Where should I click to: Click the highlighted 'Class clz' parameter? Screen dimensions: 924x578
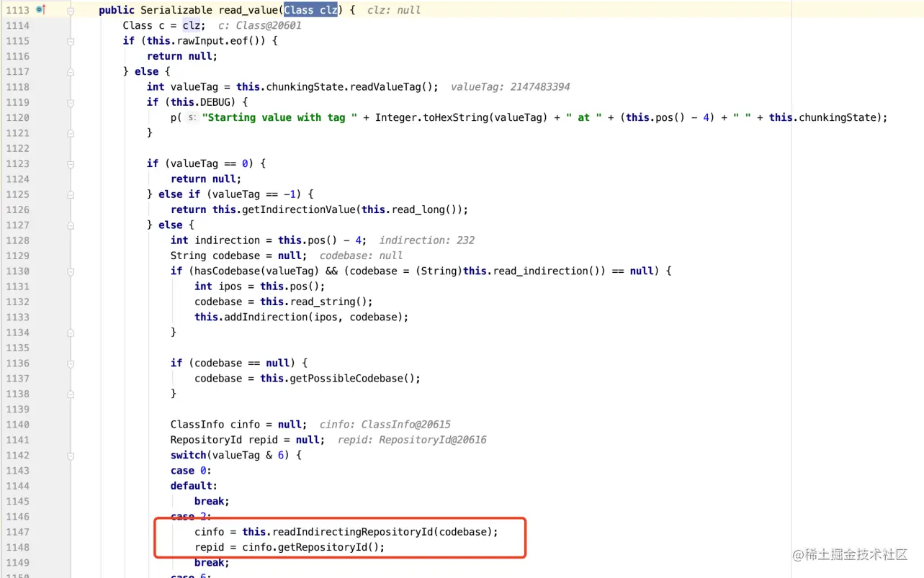(310, 10)
